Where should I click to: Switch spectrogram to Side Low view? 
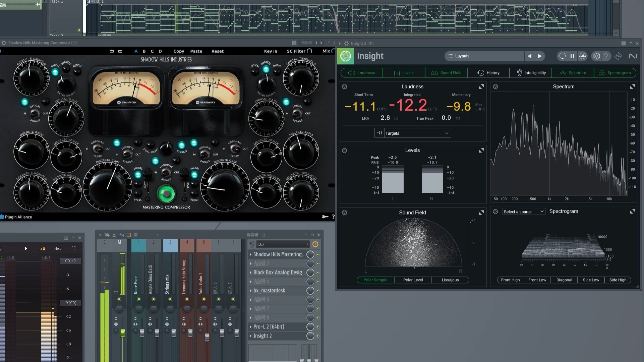[591, 280]
